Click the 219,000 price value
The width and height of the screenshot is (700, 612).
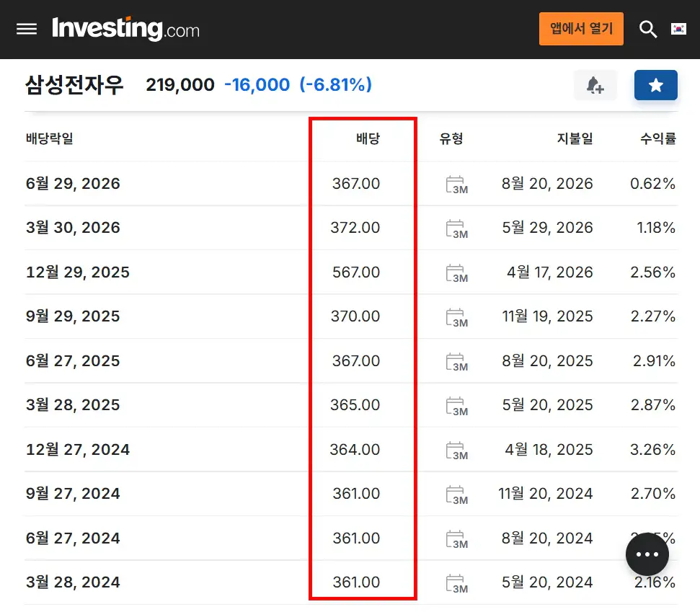click(x=180, y=85)
